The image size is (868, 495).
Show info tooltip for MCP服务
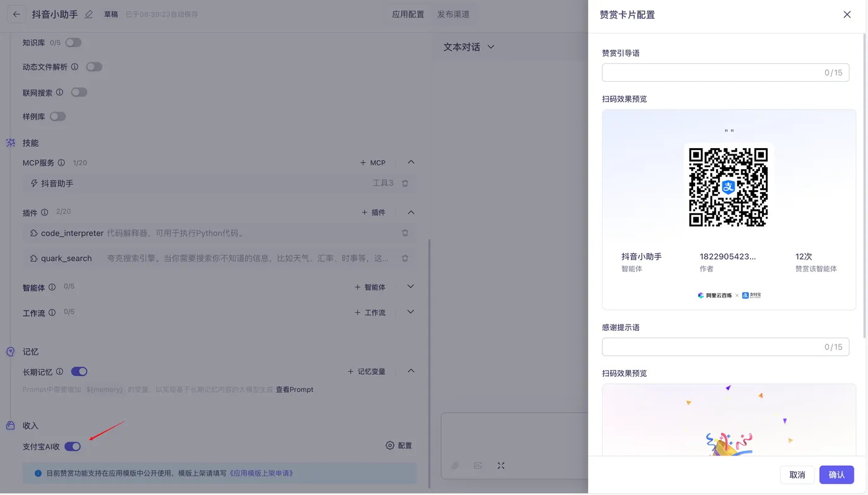pyautogui.click(x=61, y=163)
